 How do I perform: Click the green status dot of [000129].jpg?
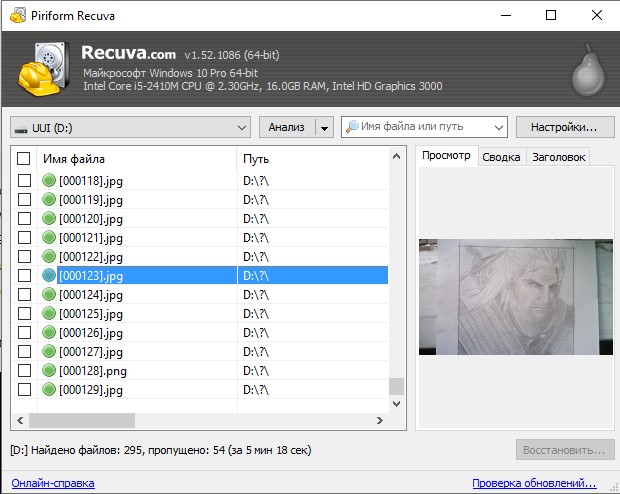tap(49, 389)
